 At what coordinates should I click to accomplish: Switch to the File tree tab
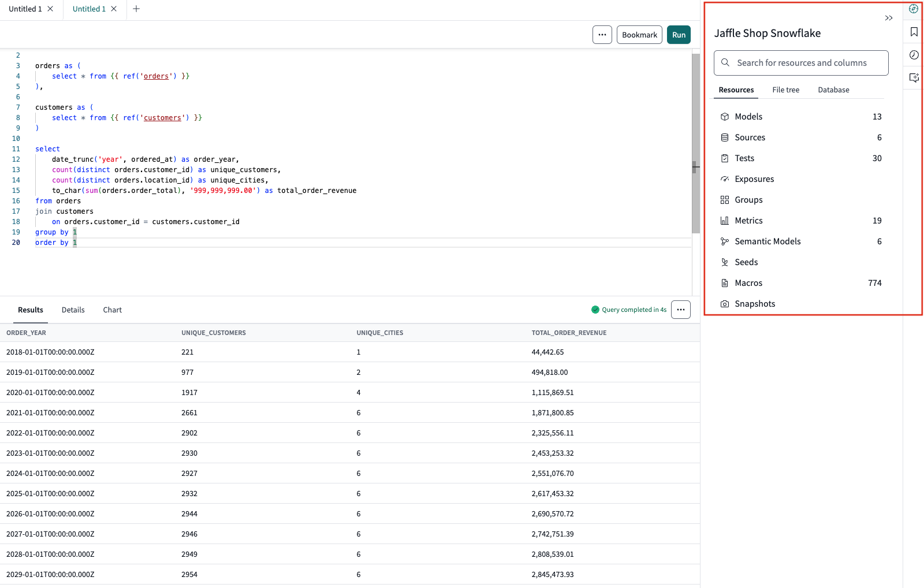coord(785,90)
